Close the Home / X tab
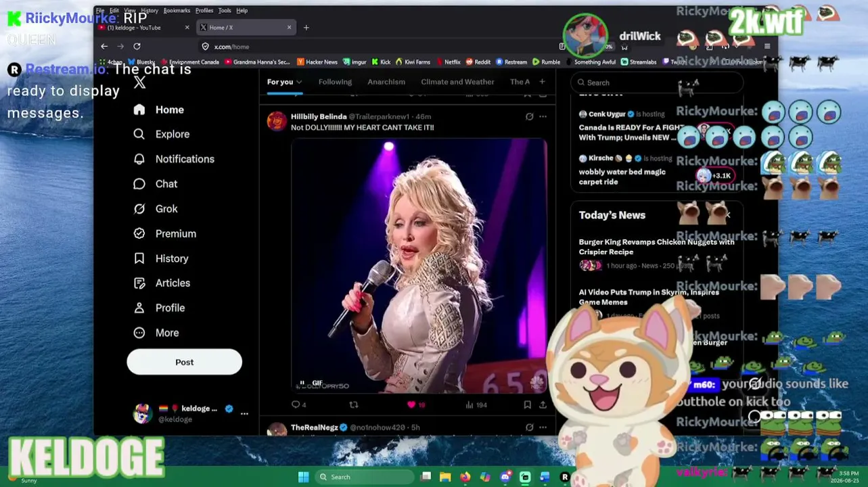The width and height of the screenshot is (868, 487). coord(289,28)
